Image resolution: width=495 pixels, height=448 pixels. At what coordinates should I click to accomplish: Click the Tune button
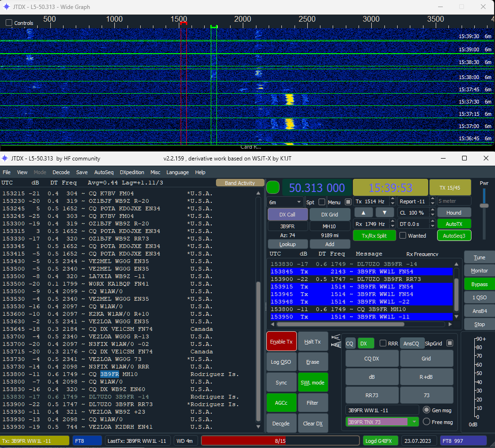479,257
